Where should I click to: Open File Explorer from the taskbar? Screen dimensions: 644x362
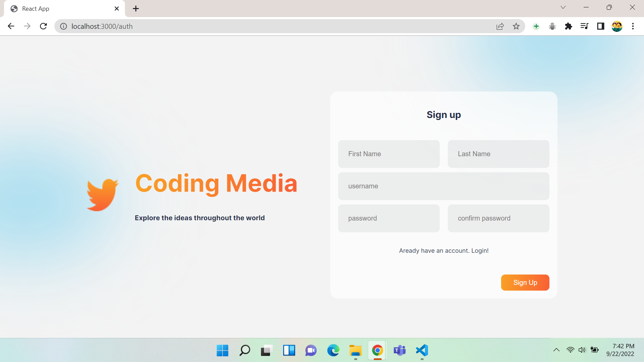(355, 351)
